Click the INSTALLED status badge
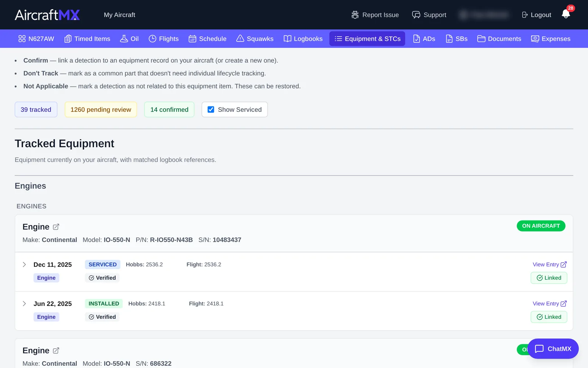This screenshot has width=588, height=368. click(104, 304)
